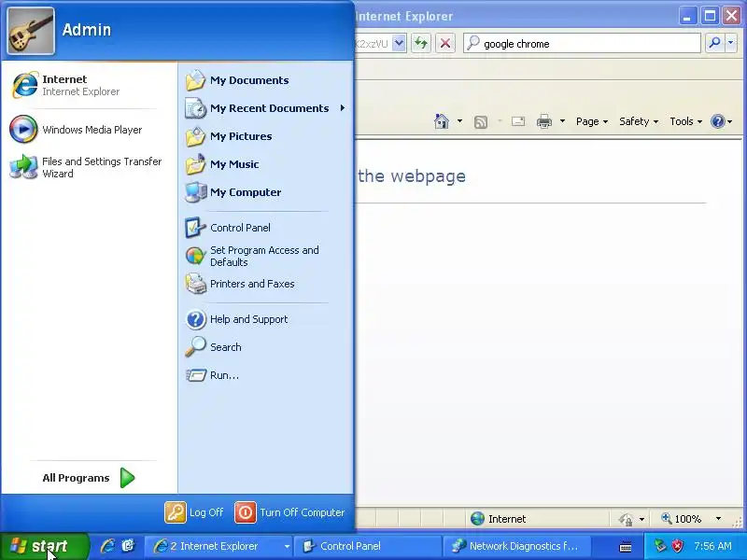Screen dimensions: 747x560
Task: Click the second Quick Launch icon
Action: coord(128,546)
